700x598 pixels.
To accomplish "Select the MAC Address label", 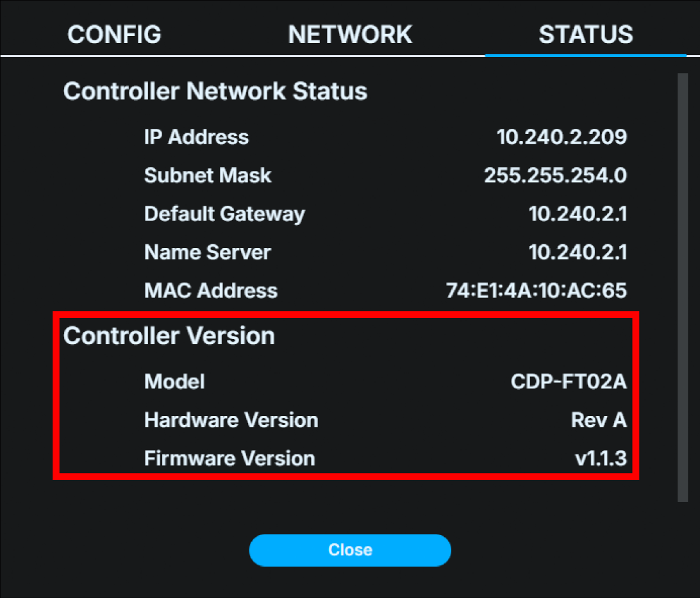I will point(210,290).
